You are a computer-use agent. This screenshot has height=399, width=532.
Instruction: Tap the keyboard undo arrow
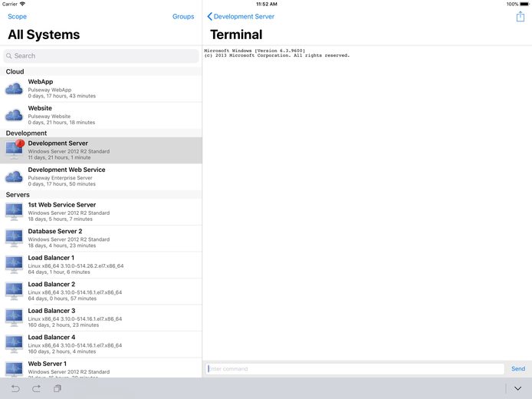coord(15,388)
